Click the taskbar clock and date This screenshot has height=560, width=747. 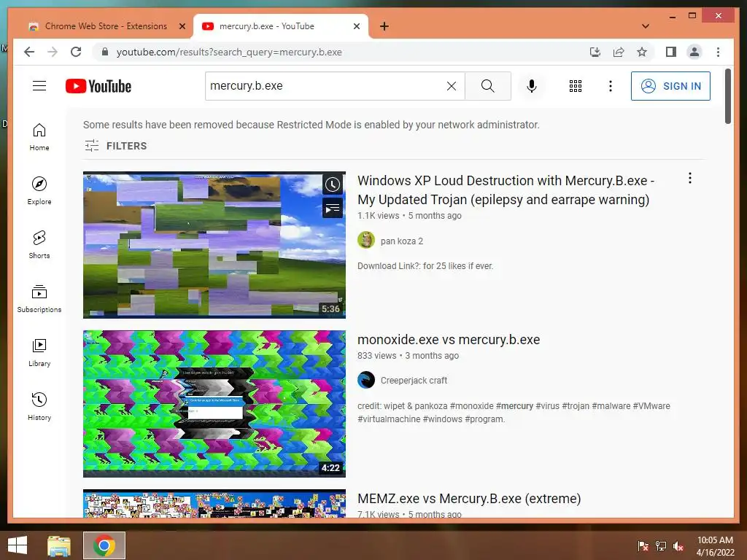[715, 546]
